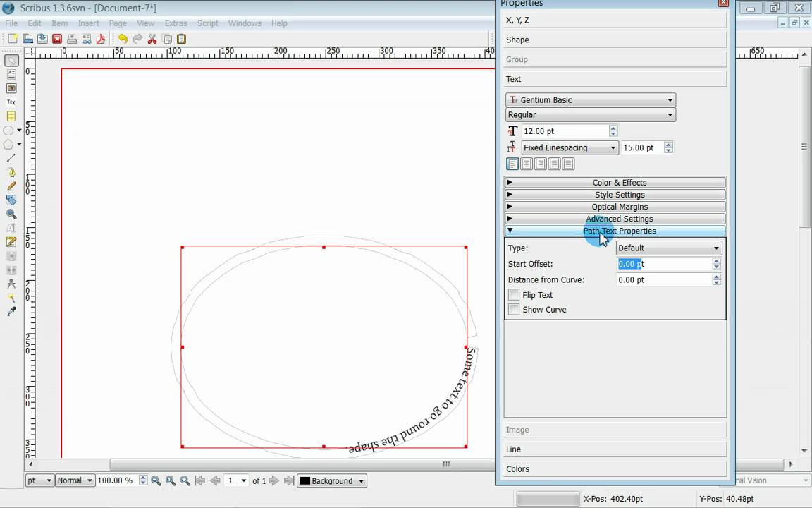Open the Insert menu
The image size is (812, 508).
[89, 23]
